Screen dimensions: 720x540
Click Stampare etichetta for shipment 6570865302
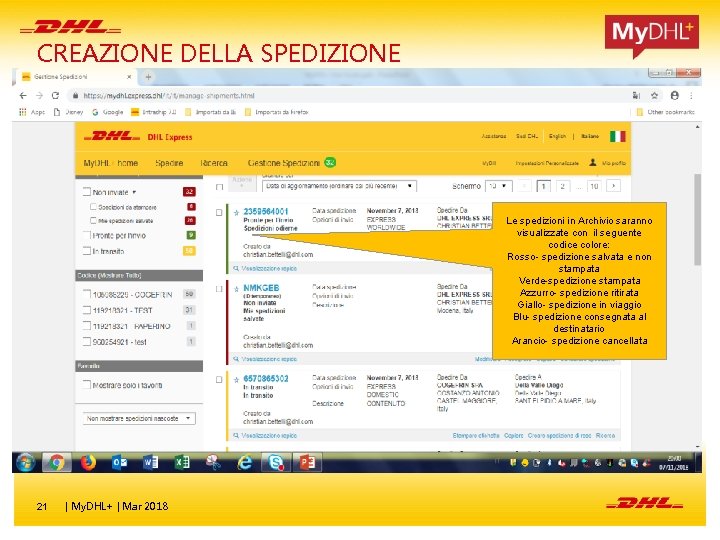476,435
